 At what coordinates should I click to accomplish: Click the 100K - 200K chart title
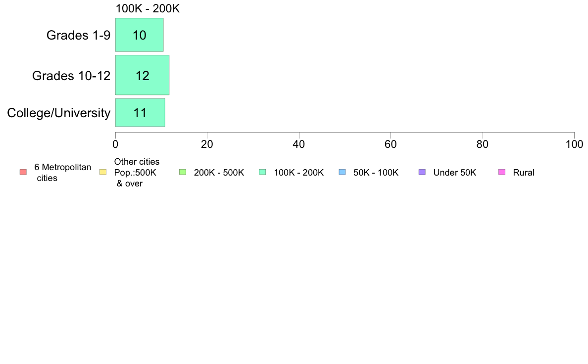click(x=147, y=8)
